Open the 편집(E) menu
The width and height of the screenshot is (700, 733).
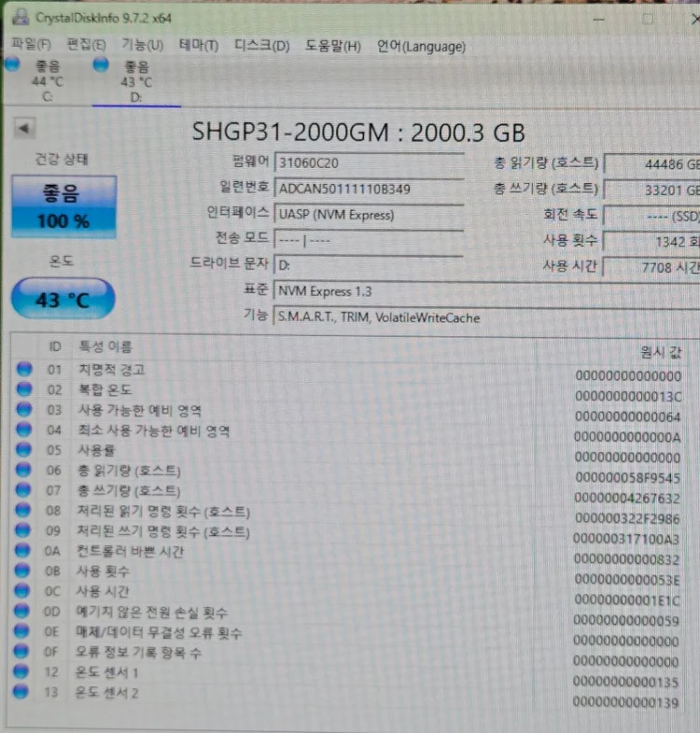[x=87, y=45]
